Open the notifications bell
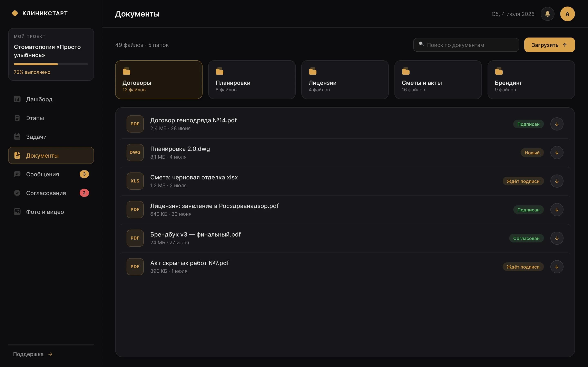Screen dimensions: 588x367 [x=547, y=14]
